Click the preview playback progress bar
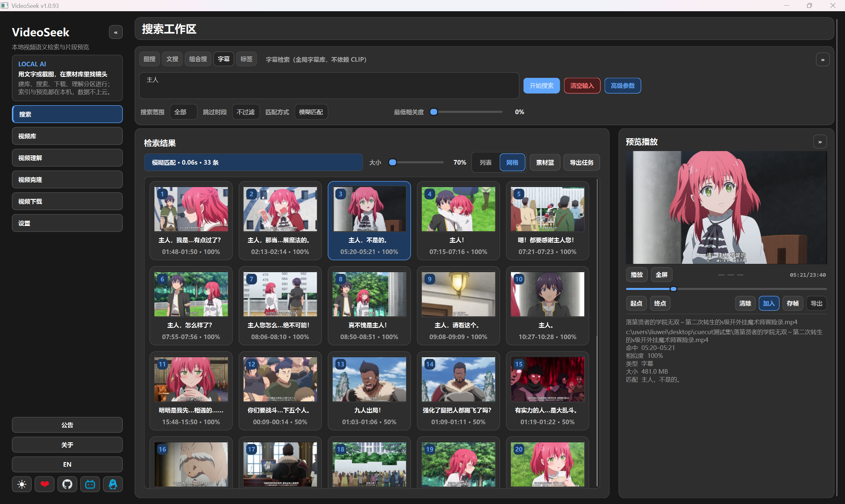Viewport: 845px width, 504px height. (726, 289)
